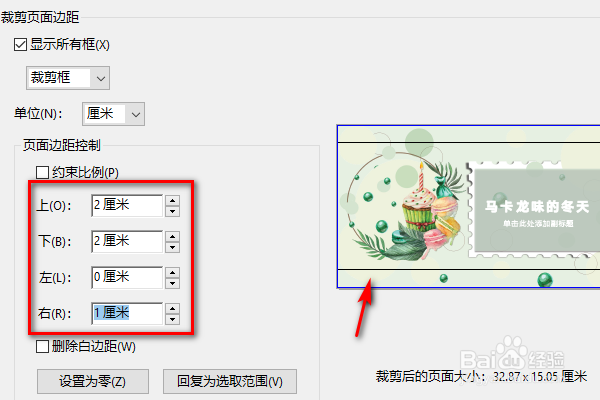This screenshot has height=400, width=600.
Task: Uncheck the 显示所有框 checkbox
Action: (20, 44)
